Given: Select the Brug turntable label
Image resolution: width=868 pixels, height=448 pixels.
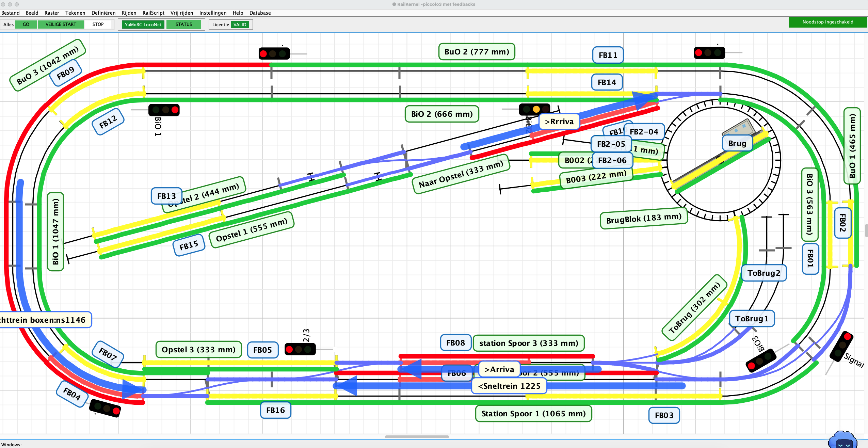Looking at the screenshot, I should 737,143.
